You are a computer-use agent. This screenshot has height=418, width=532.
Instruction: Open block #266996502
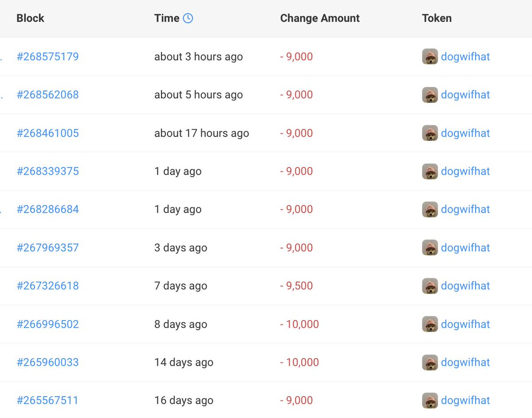48,324
